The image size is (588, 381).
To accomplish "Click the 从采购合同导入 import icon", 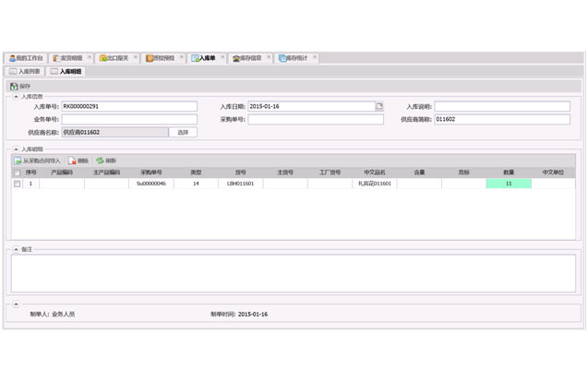I will click(x=18, y=161).
